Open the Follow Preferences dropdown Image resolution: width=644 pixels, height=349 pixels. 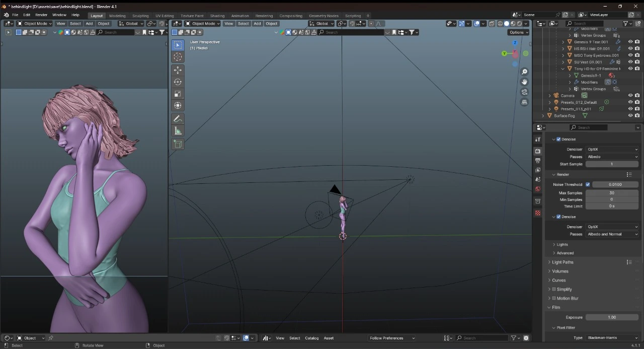pos(392,338)
